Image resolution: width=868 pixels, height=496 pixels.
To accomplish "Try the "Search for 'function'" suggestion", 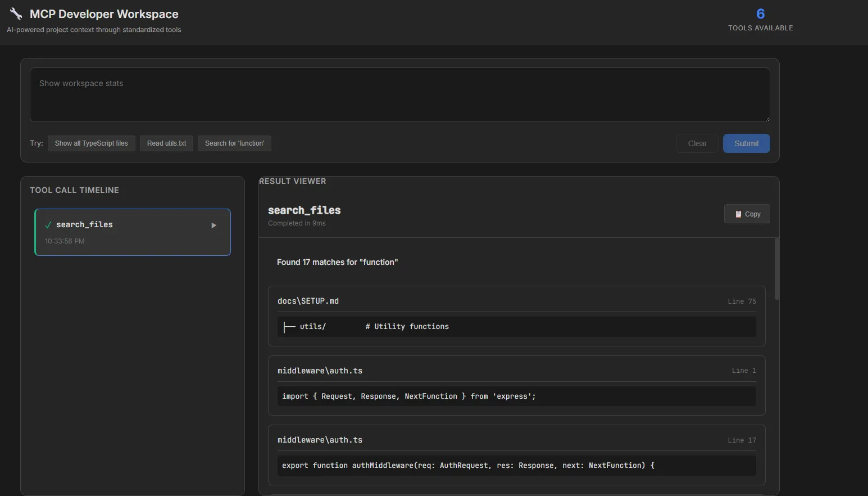I will [x=234, y=143].
